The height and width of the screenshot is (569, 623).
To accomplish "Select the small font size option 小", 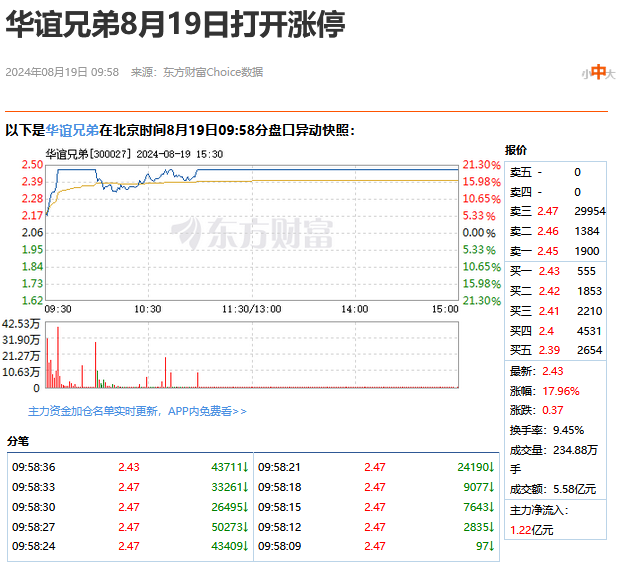I will 586,74.
